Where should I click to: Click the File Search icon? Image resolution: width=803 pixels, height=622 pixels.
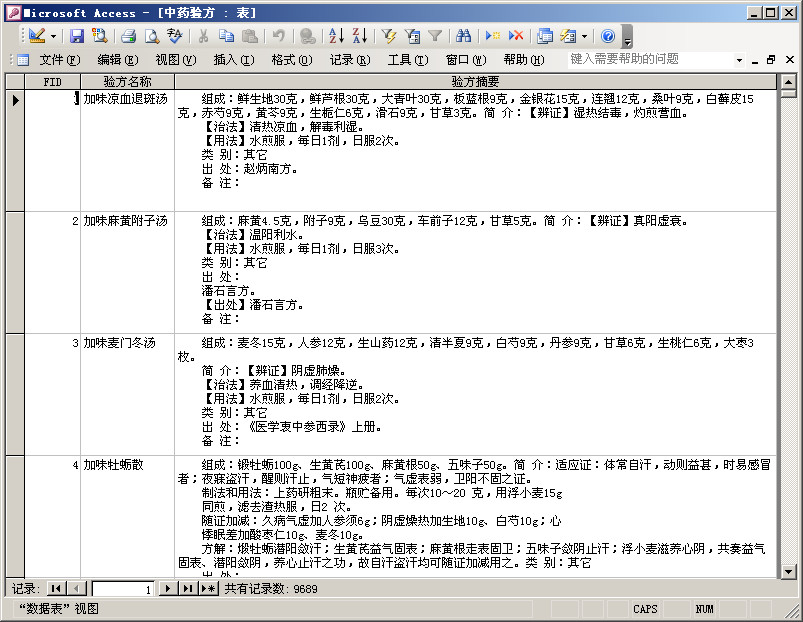(99, 35)
